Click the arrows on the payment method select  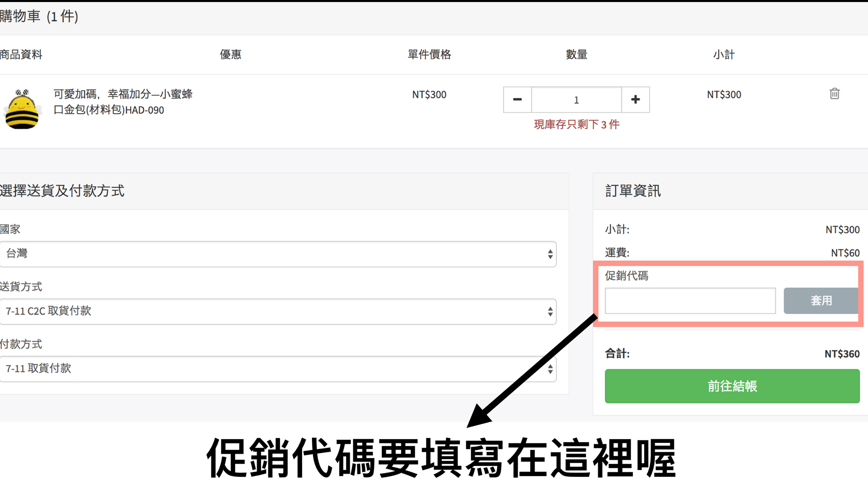550,369
